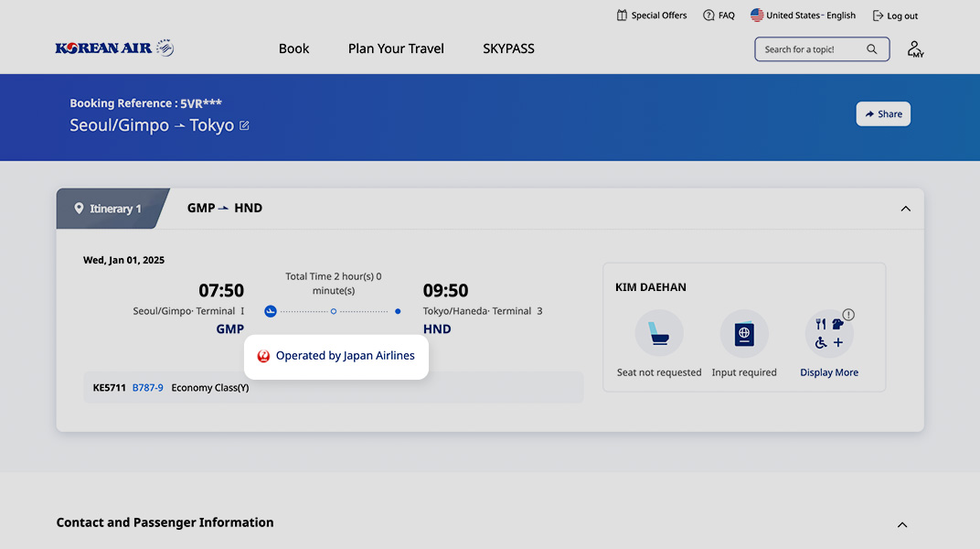Click the info alert icon
The image size is (980, 549).
[848, 315]
